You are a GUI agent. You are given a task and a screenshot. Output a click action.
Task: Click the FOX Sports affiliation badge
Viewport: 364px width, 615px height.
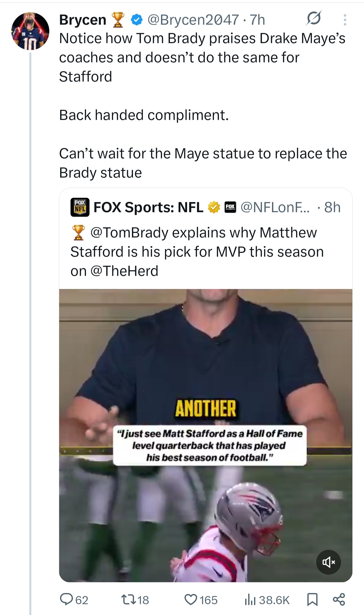[x=230, y=207]
